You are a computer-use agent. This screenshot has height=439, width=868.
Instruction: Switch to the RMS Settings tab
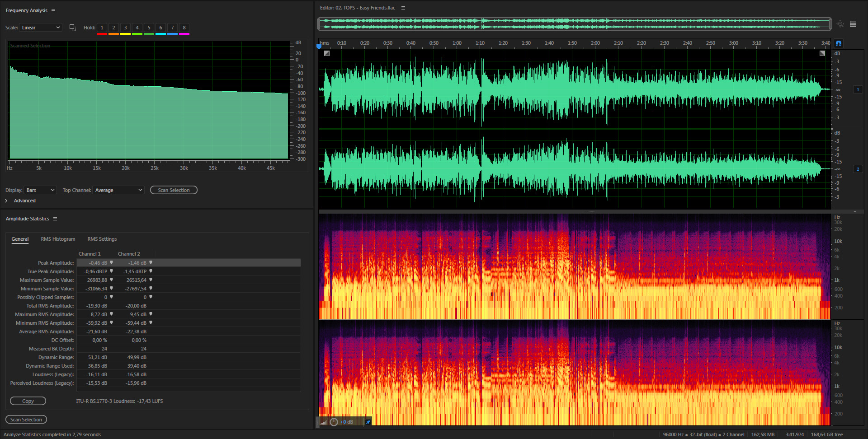click(102, 239)
